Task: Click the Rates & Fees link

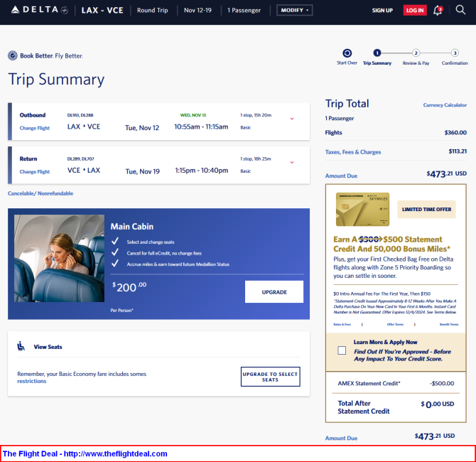Action: [x=342, y=324]
